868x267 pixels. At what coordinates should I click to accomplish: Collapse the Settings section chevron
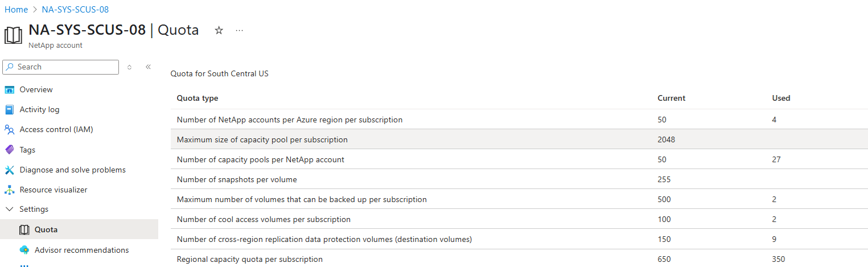pos(9,210)
